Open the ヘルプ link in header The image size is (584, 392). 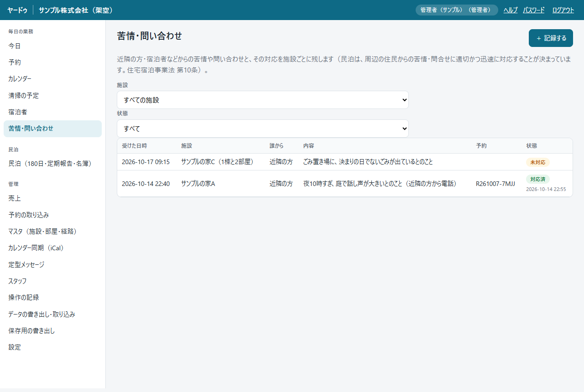coord(511,10)
